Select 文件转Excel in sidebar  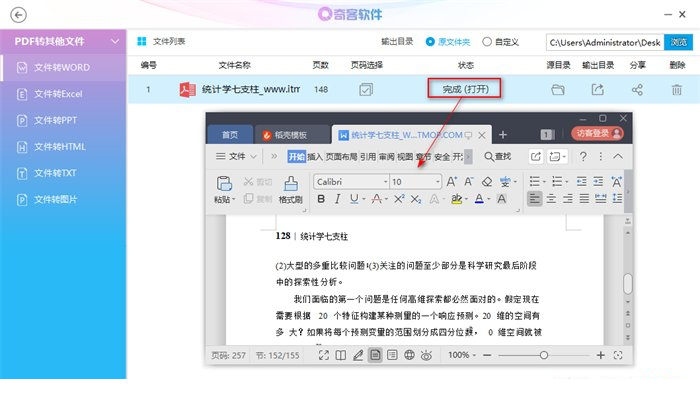(x=63, y=94)
